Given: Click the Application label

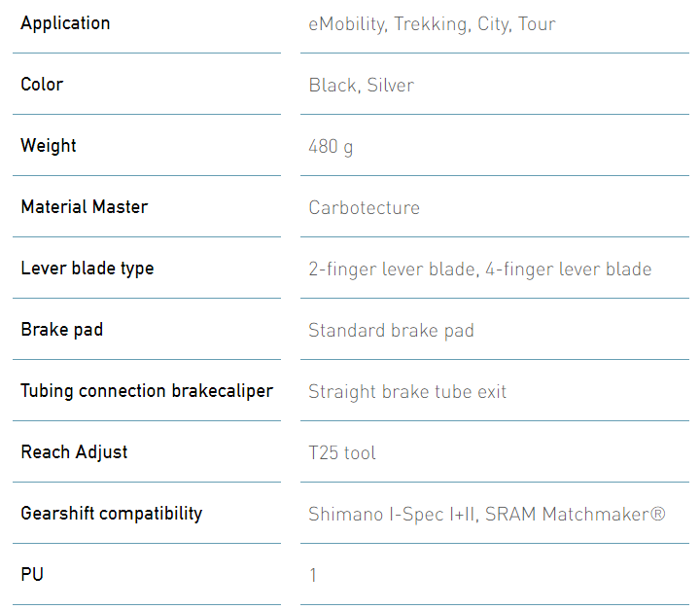Looking at the screenshot, I should pyautogui.click(x=65, y=23).
